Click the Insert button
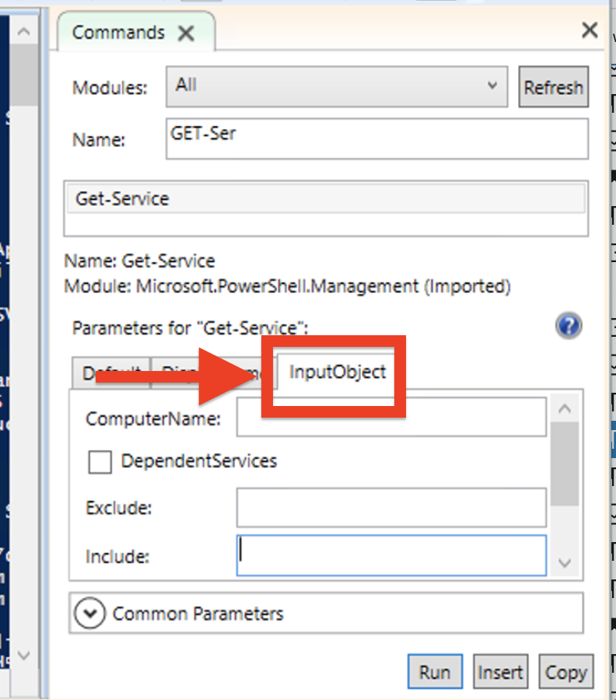Screen dimensions: 616x700 (500, 672)
